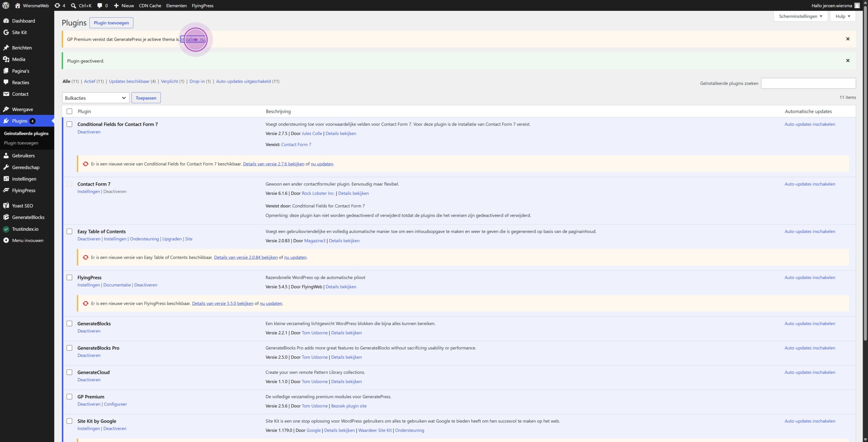Viewport: 868px width, 442px height.
Task: Open Instellingen link for Contact Form 7
Action: click(88, 191)
